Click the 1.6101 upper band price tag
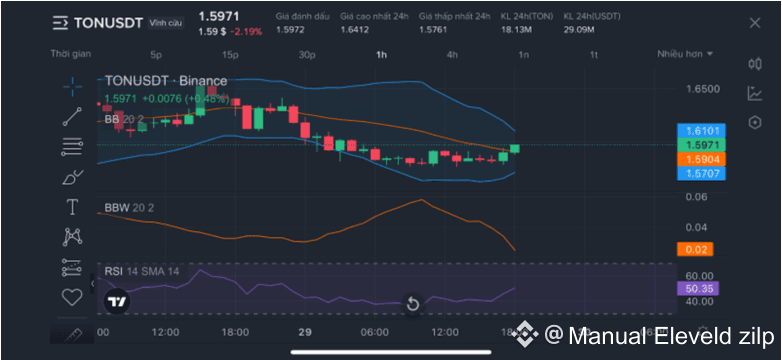 coord(701,131)
